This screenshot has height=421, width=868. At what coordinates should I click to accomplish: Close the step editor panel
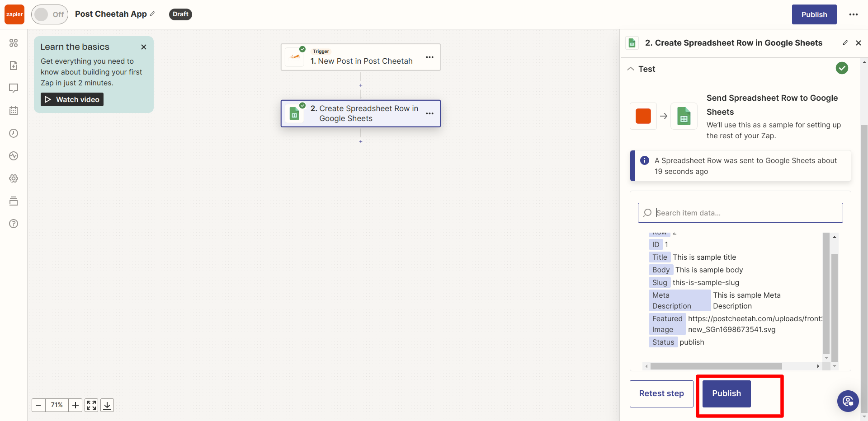[x=859, y=43]
